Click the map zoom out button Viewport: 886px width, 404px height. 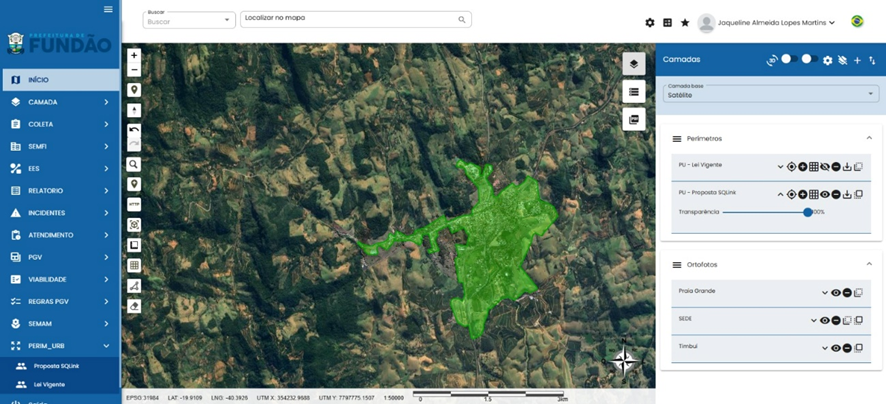click(134, 70)
